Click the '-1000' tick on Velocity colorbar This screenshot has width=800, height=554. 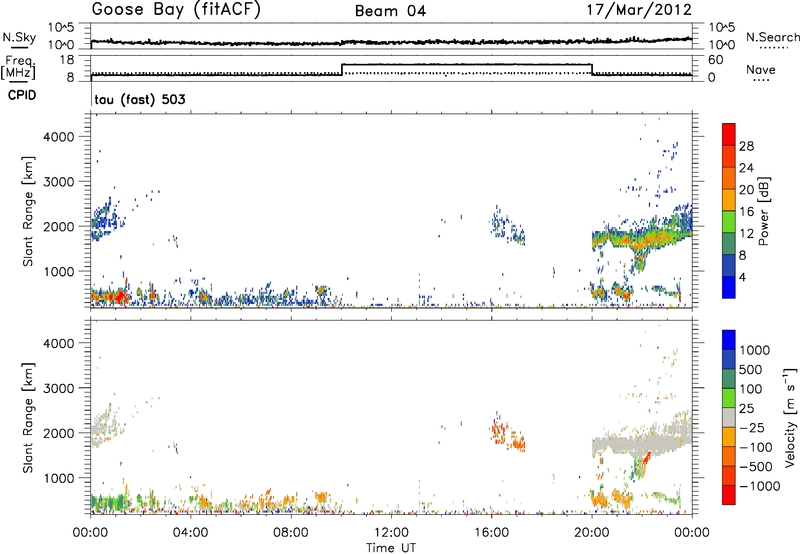pyautogui.click(x=759, y=486)
